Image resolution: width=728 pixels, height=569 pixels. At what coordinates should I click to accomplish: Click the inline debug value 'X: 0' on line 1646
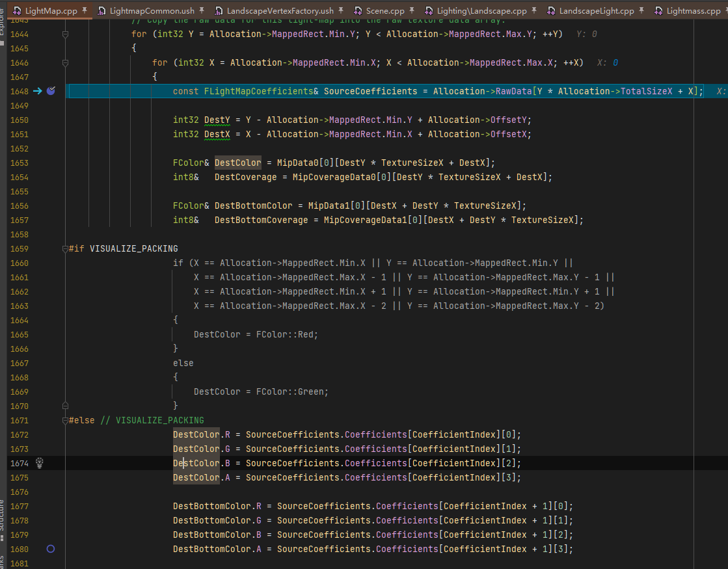click(608, 62)
